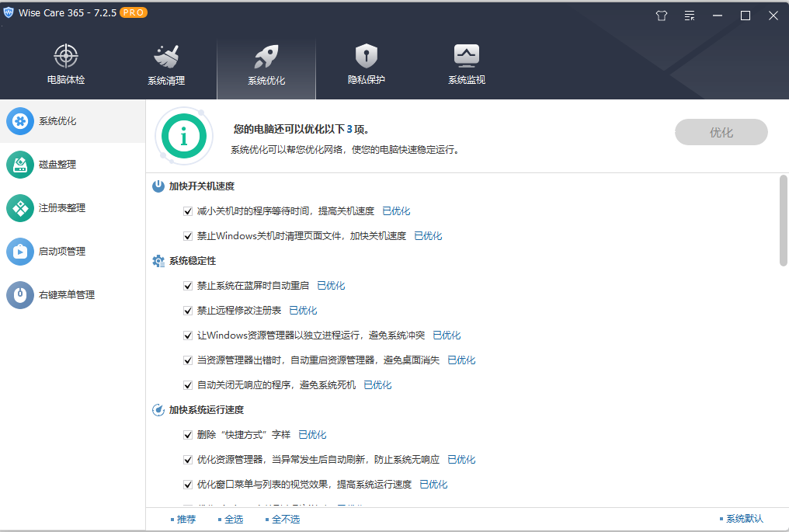Click the 系统默认 link at bottom right
The height and width of the screenshot is (532, 789).
(745, 519)
